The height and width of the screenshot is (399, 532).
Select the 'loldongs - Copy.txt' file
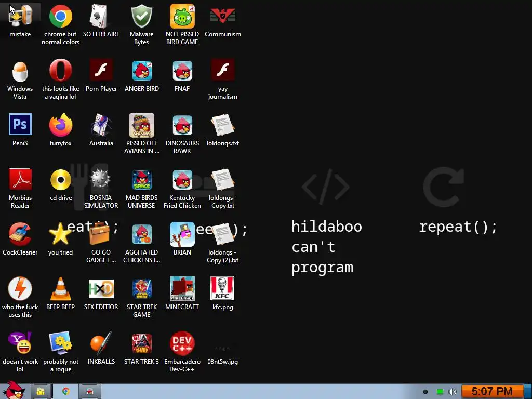point(222,180)
